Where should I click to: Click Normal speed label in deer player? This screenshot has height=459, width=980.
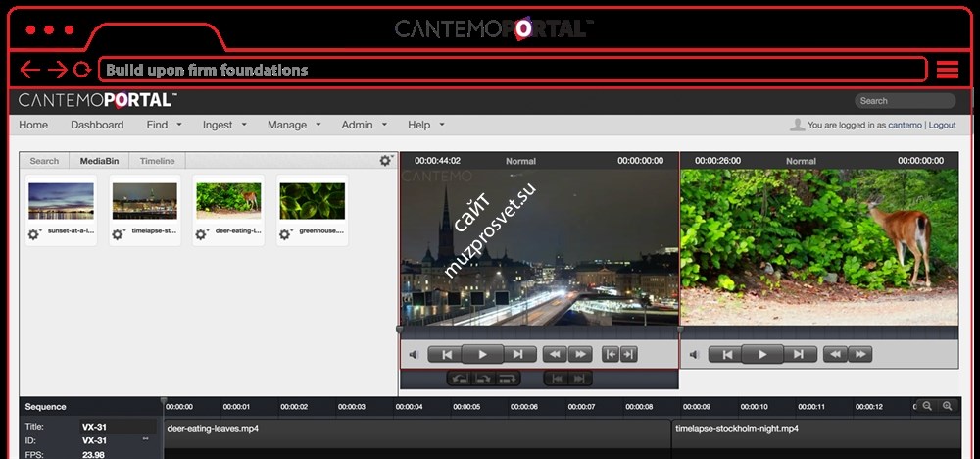click(x=802, y=161)
